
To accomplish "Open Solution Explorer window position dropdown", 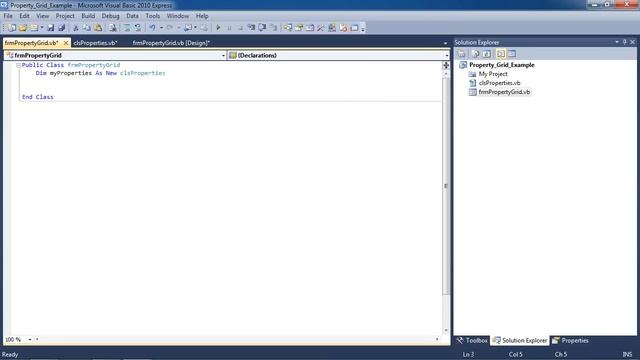I will [617, 42].
